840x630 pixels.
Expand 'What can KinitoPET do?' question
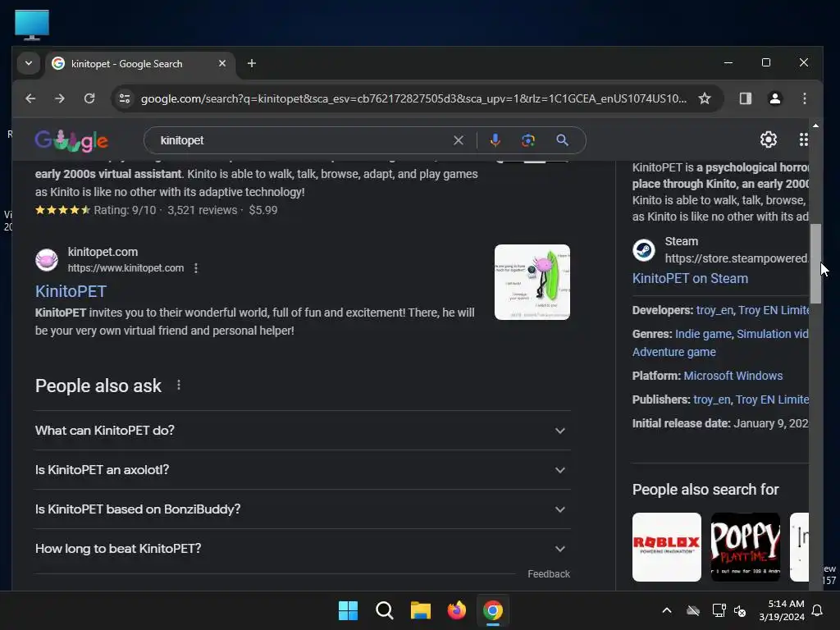click(x=303, y=431)
